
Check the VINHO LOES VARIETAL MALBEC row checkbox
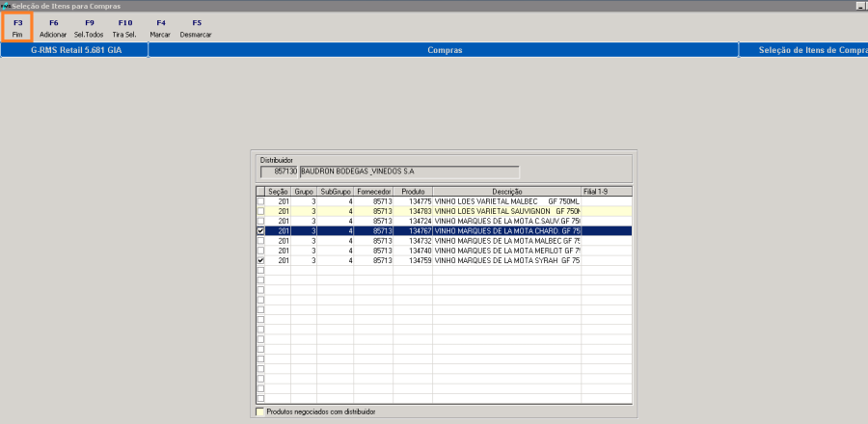[260, 201]
